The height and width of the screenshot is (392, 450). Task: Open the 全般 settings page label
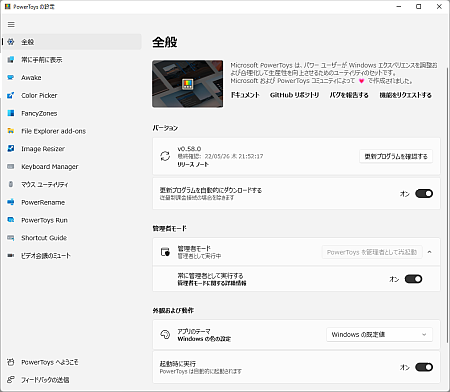pyautogui.click(x=28, y=42)
